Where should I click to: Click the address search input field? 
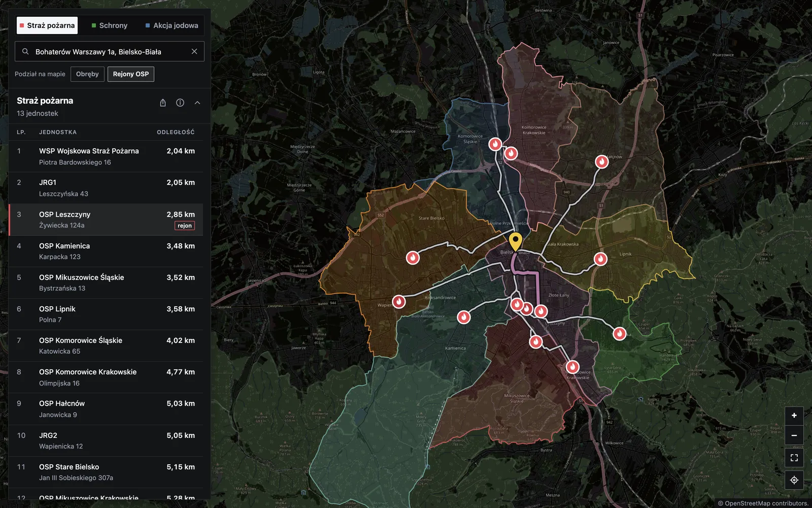110,51
